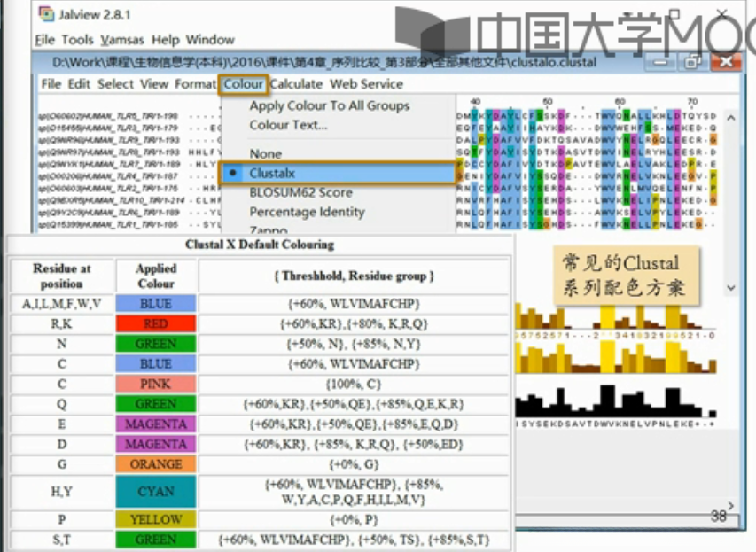Click the 'Residue at position' header
Image resolution: width=756 pixels, height=552 pixels.
[62, 276]
